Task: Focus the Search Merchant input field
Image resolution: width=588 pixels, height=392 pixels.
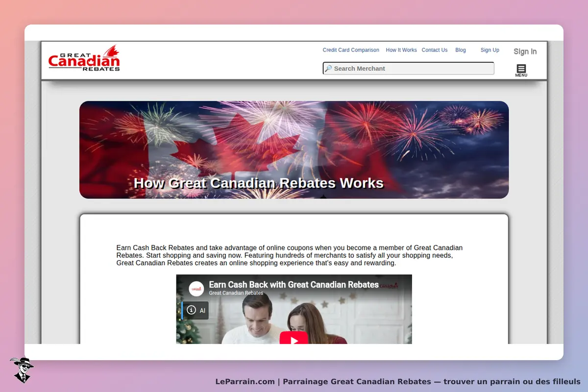Action: (409, 69)
